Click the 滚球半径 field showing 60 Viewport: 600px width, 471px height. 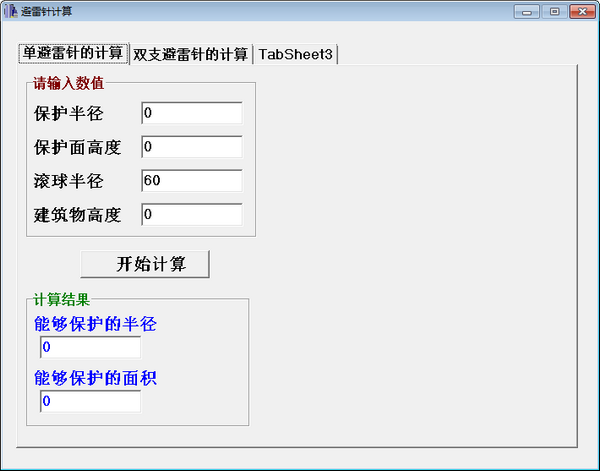pos(192,180)
